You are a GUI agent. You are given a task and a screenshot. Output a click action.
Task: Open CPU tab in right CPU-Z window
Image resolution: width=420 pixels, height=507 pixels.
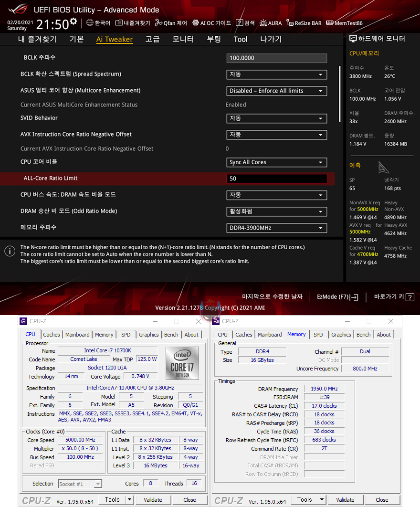tap(222, 335)
